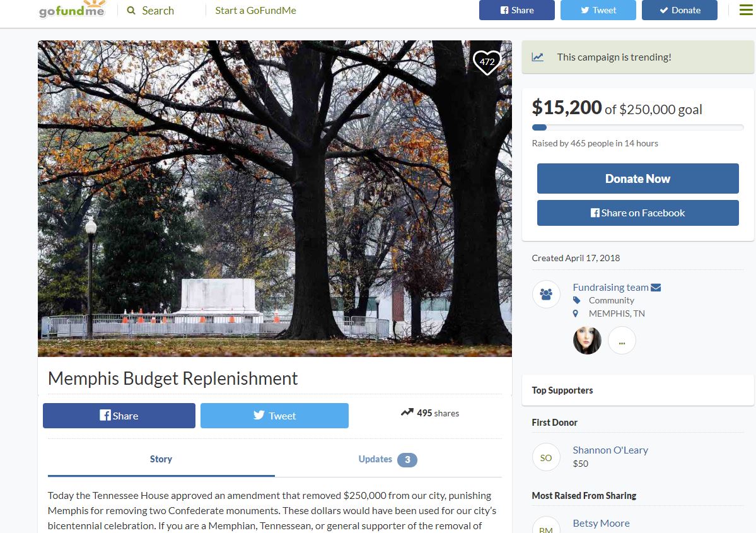This screenshot has height=533, width=756.
Task: Click the fundraising team group icon
Action: pos(546,294)
